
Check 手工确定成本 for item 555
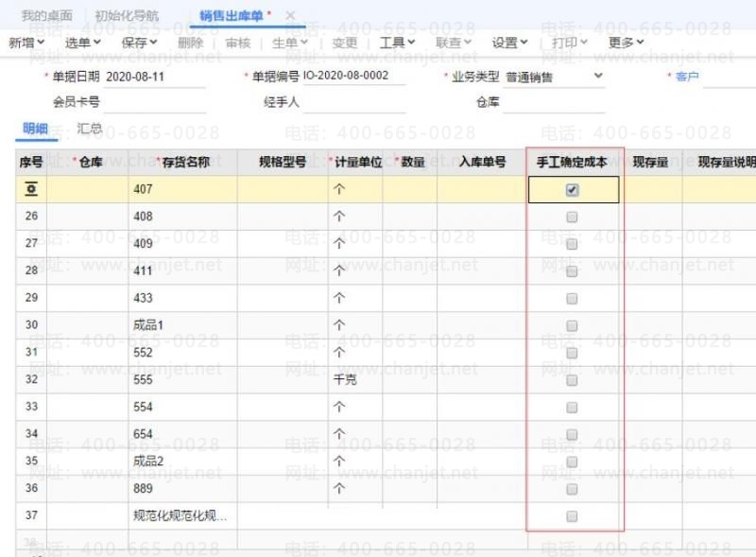[573, 381]
